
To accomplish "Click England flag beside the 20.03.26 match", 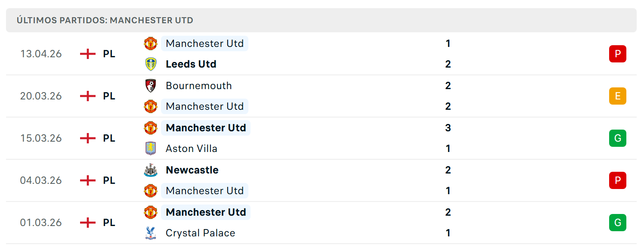I will [x=88, y=96].
